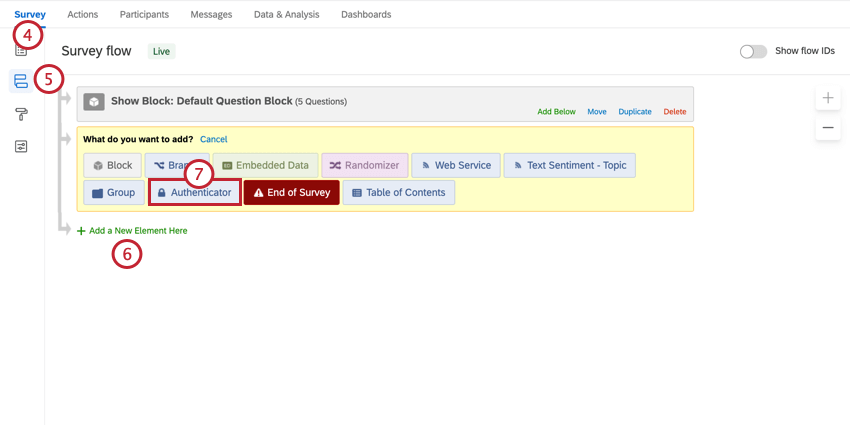Click the zoom out minus icon
850x425 pixels.
click(828, 128)
